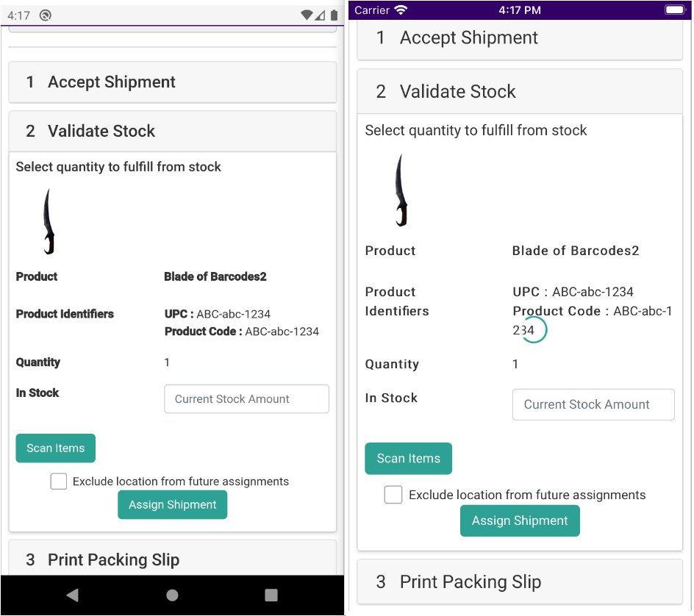Viewport: 694px width, 616px height.
Task: Tap iOS Wi-Fi signal icon
Action: pos(401,10)
